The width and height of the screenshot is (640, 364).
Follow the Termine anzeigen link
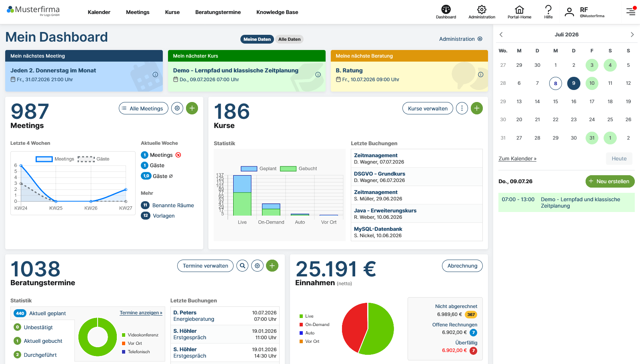141,313
